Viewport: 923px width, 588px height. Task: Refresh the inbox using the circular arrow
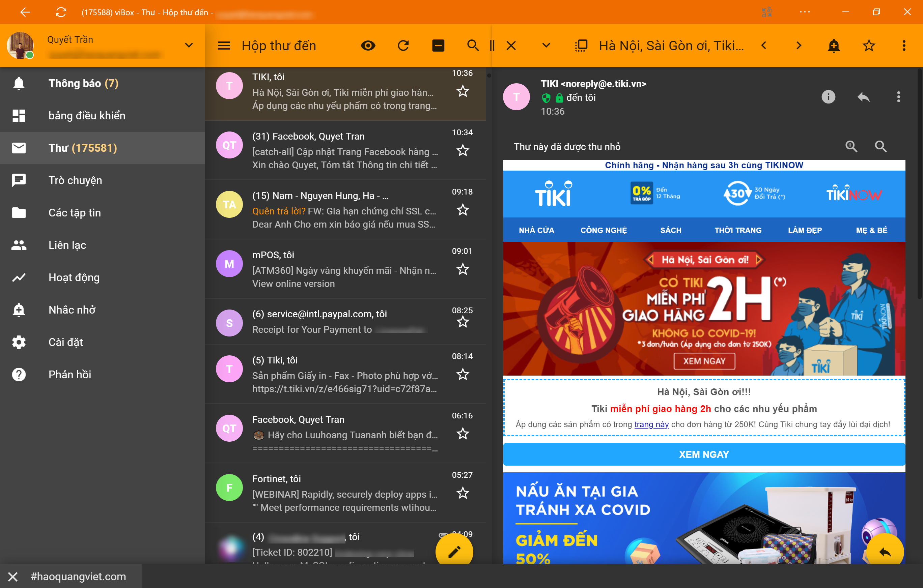click(x=403, y=46)
